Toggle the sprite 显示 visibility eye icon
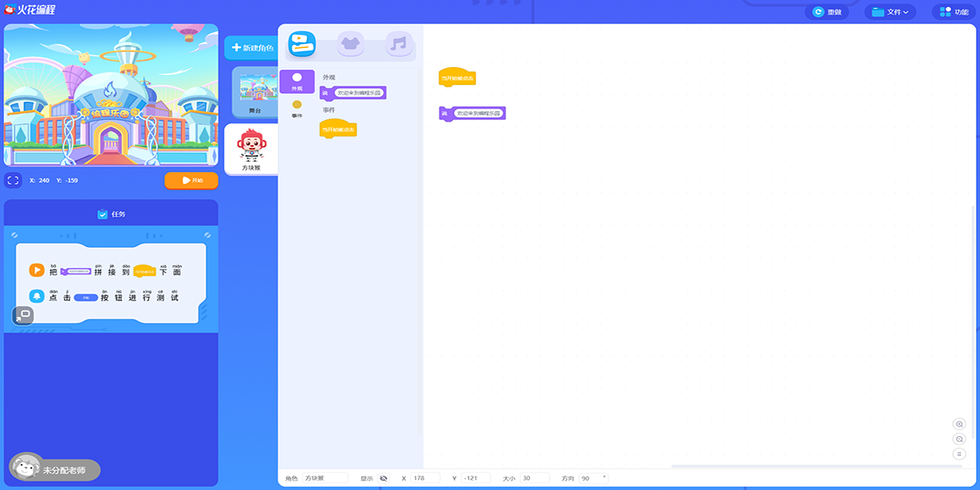This screenshot has width=980, height=490. coord(384,479)
